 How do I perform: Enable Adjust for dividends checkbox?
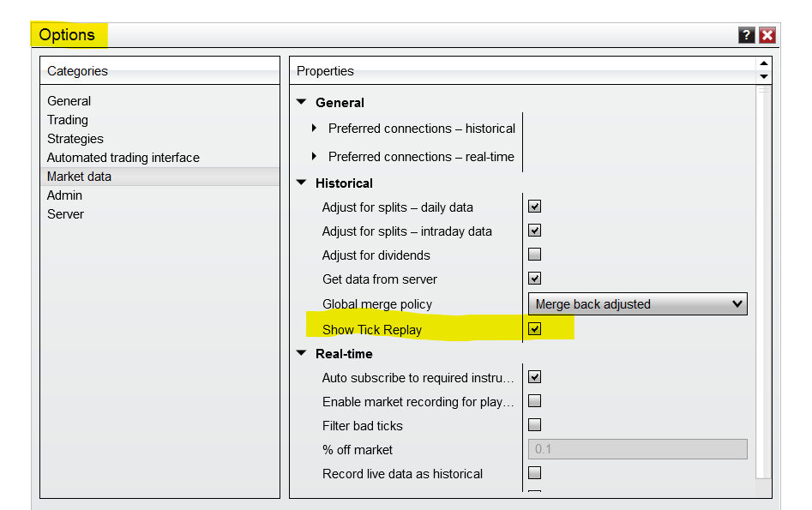[x=534, y=255]
